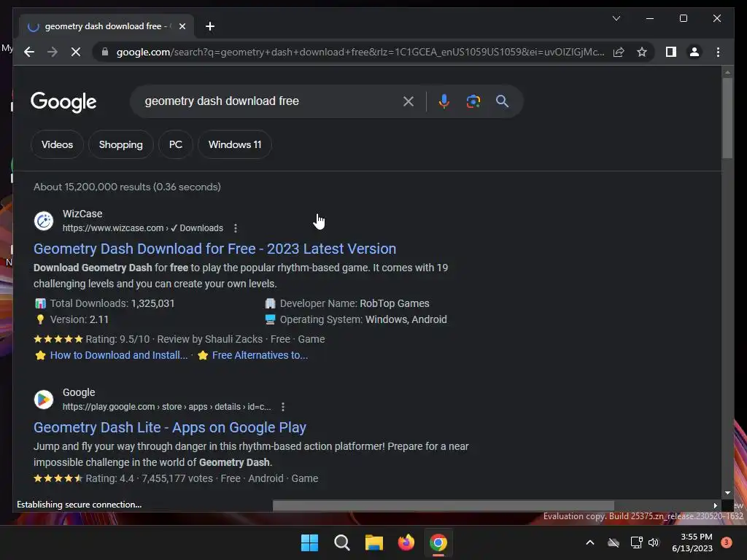Select the PC filter chip
This screenshot has width=747, height=560.
coord(175,144)
